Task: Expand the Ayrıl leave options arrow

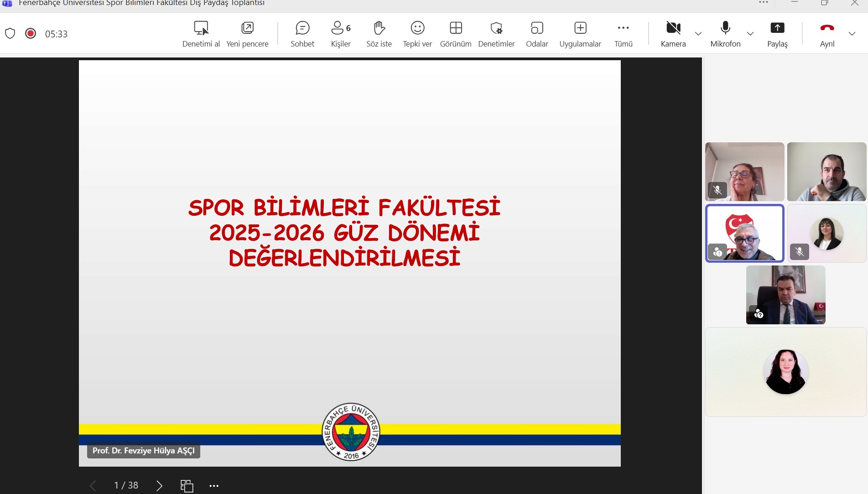Action: (852, 34)
